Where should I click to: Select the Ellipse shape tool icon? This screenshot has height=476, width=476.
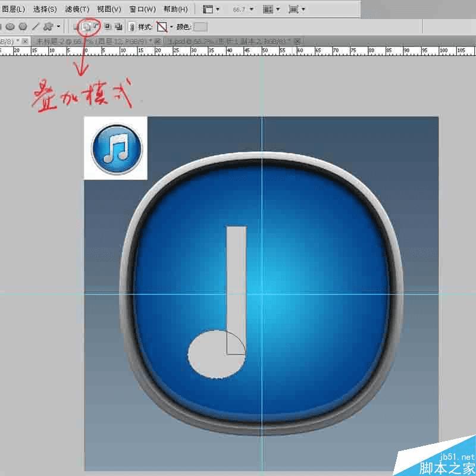9,26
